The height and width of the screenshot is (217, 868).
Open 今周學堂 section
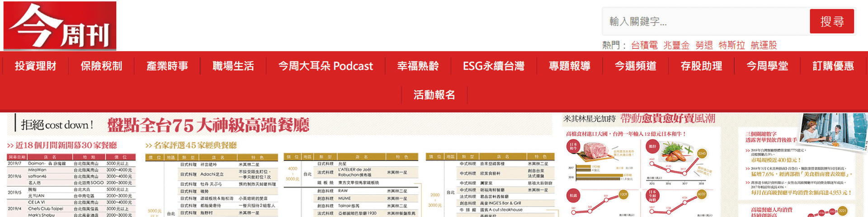click(768, 66)
